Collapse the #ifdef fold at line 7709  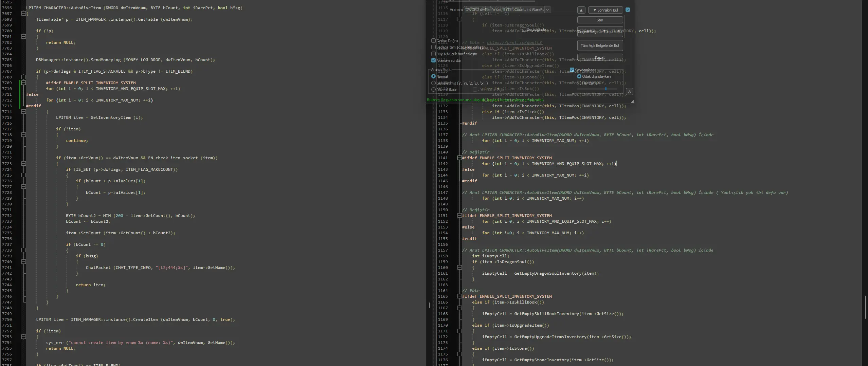tap(23, 83)
